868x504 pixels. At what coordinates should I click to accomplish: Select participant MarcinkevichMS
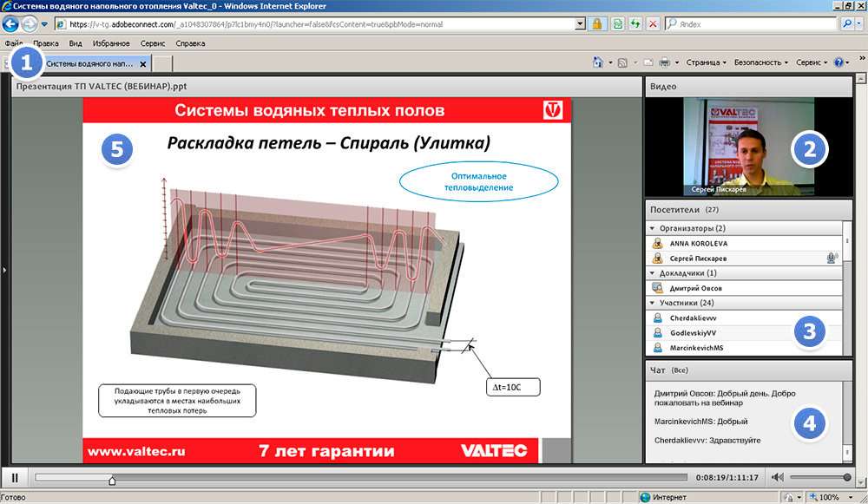pyautogui.click(x=744, y=348)
